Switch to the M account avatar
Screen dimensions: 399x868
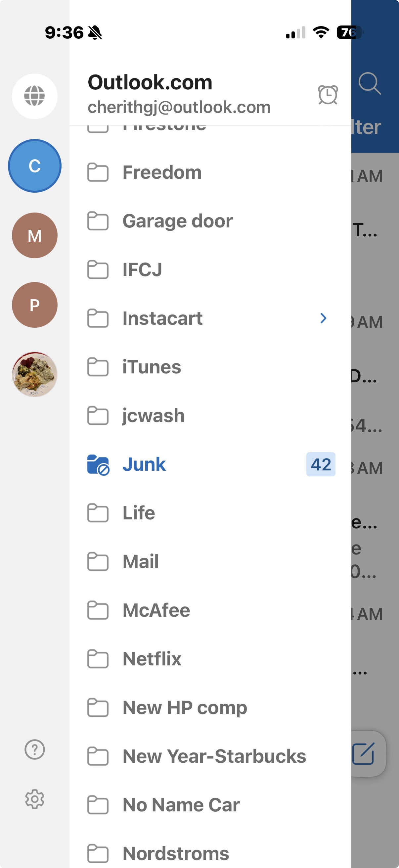tap(35, 235)
